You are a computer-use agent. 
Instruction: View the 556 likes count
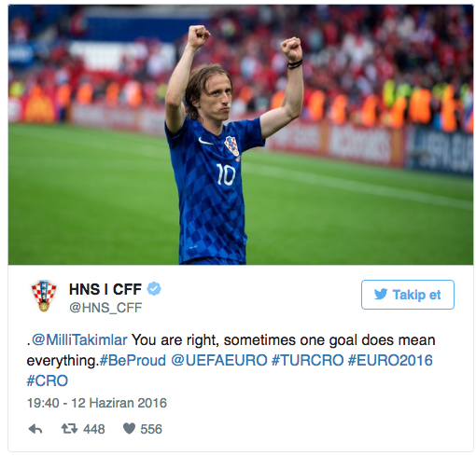click(x=151, y=429)
